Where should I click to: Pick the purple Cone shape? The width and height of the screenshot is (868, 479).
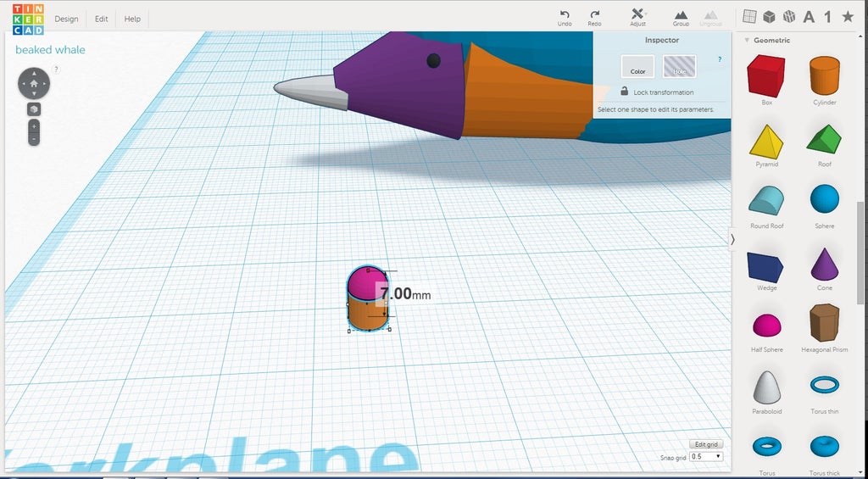[825, 264]
